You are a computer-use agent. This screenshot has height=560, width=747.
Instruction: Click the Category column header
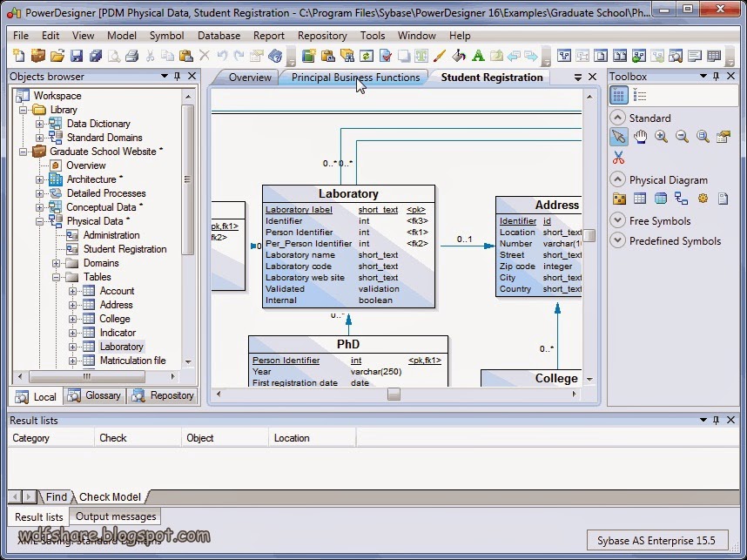pyautogui.click(x=51, y=438)
